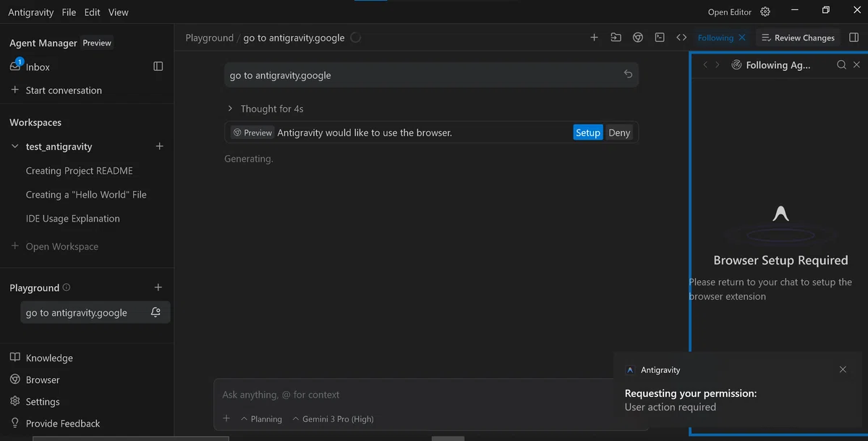The height and width of the screenshot is (441, 868).
Task: Open the Edit menu
Action: click(92, 12)
